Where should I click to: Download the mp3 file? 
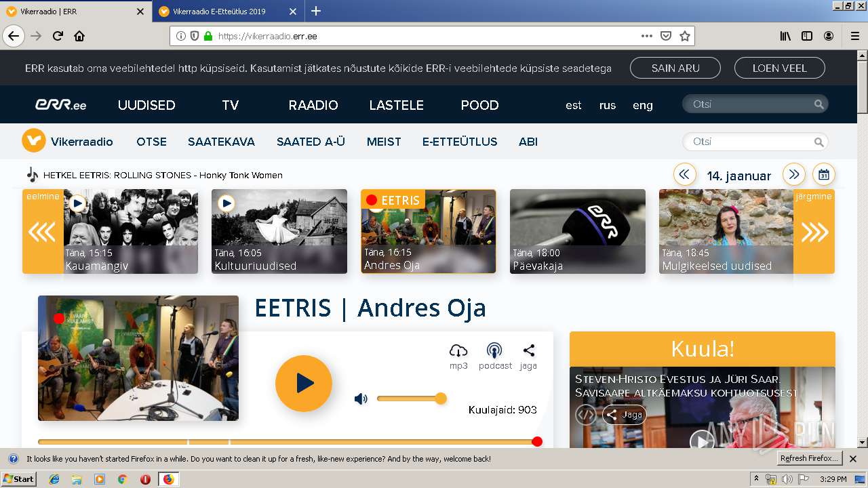[458, 357]
